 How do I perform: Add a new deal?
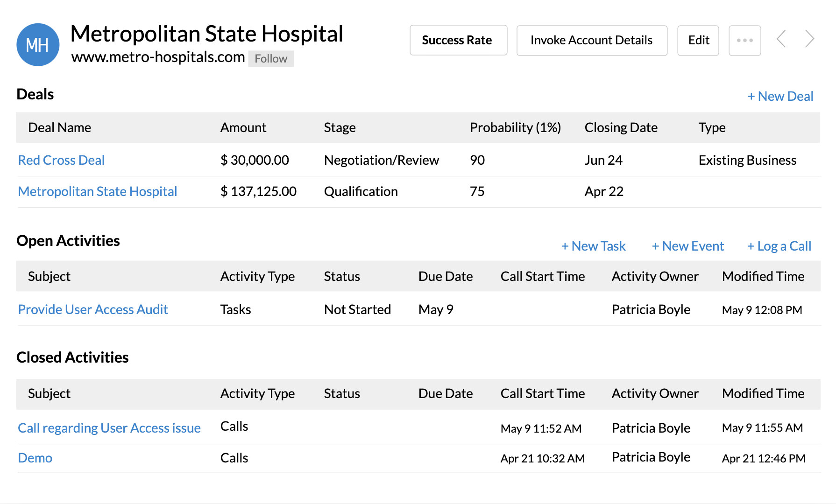pos(780,96)
